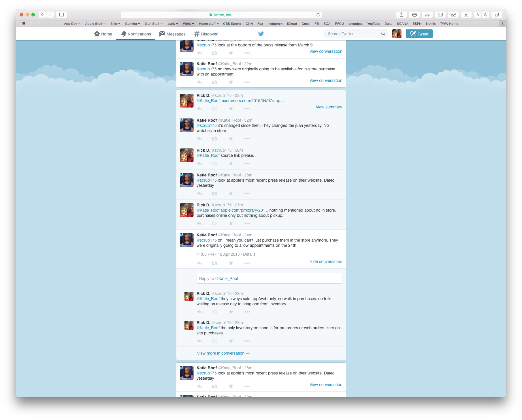Image resolution: width=522 pixels, height=420 pixels.
Task: Favorite Rick D.'s 'only inventory on hand' tweet
Action: click(231, 341)
